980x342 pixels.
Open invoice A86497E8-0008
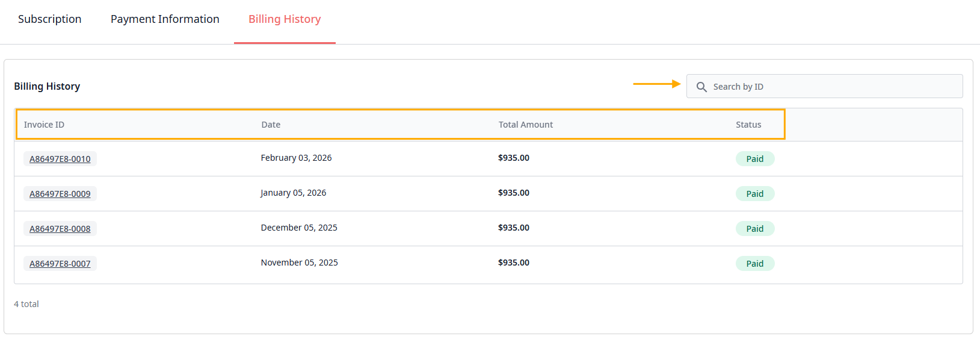click(x=60, y=229)
